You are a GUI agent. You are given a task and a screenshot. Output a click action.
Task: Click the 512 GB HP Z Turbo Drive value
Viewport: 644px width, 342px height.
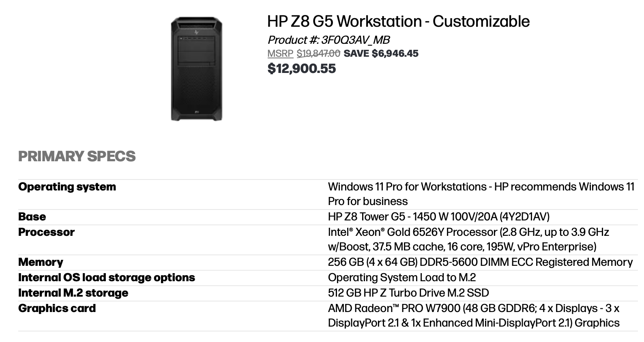408,293
